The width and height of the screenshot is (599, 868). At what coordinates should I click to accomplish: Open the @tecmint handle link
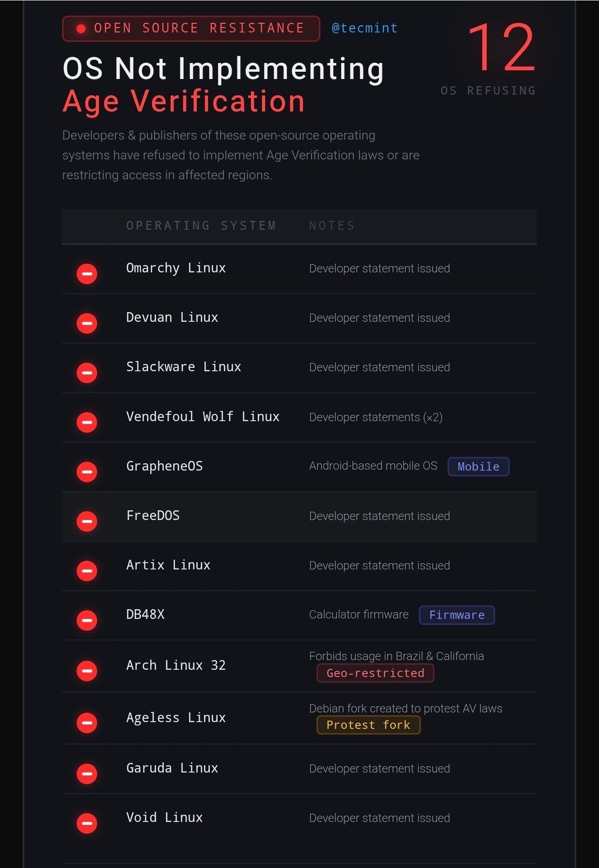pyautogui.click(x=364, y=28)
